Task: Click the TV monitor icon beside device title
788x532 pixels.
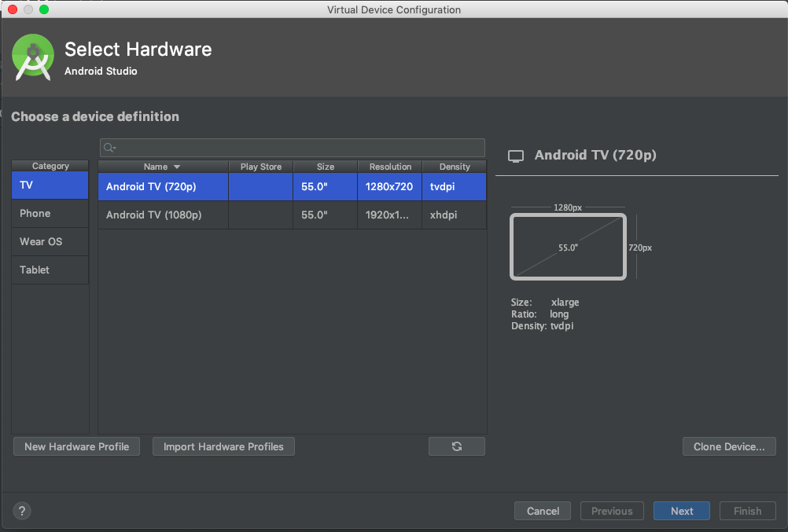Action: pos(516,156)
